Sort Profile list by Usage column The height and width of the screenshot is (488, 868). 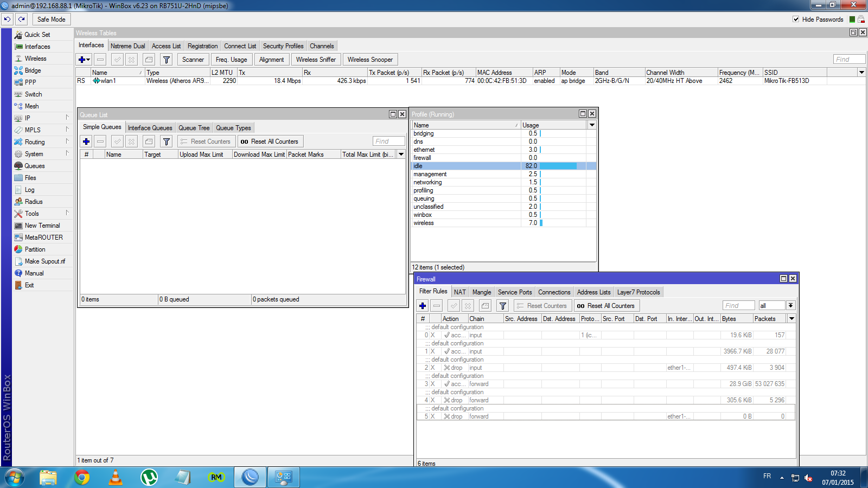pos(554,125)
